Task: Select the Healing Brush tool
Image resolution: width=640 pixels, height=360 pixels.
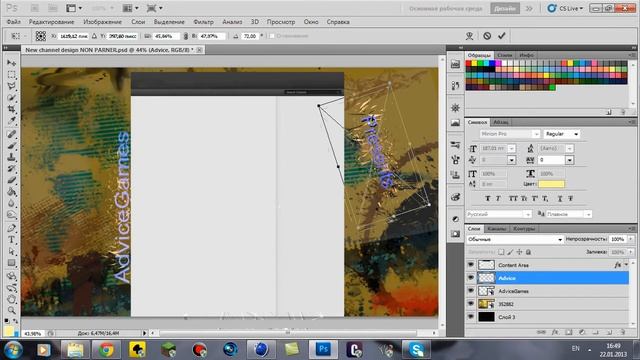Action: click(x=11, y=134)
